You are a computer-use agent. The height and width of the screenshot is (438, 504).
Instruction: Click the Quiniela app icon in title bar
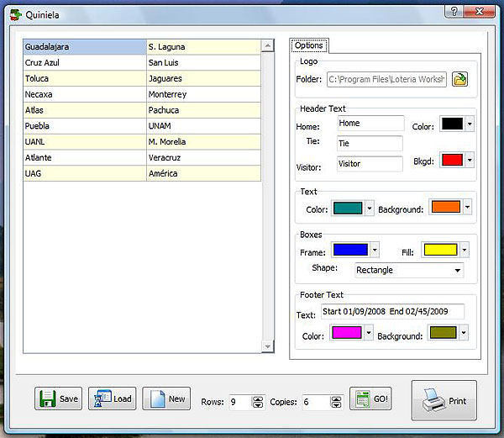tap(15, 14)
